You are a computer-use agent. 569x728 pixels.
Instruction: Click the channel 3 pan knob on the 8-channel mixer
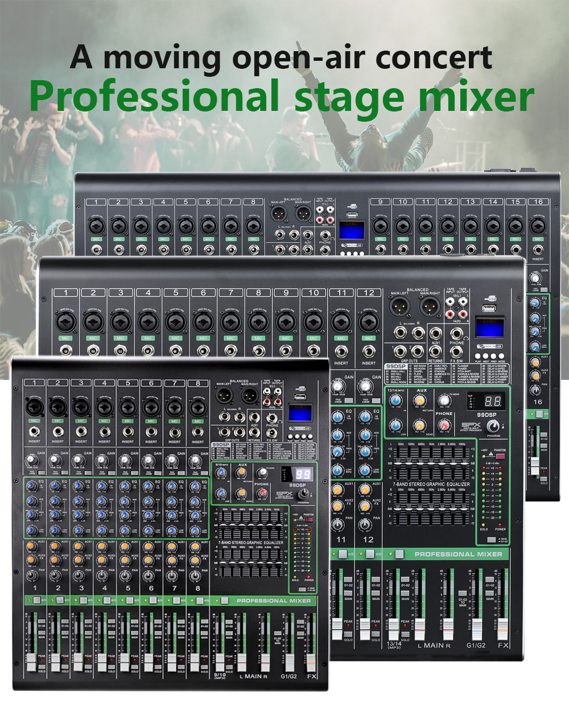click(x=78, y=576)
